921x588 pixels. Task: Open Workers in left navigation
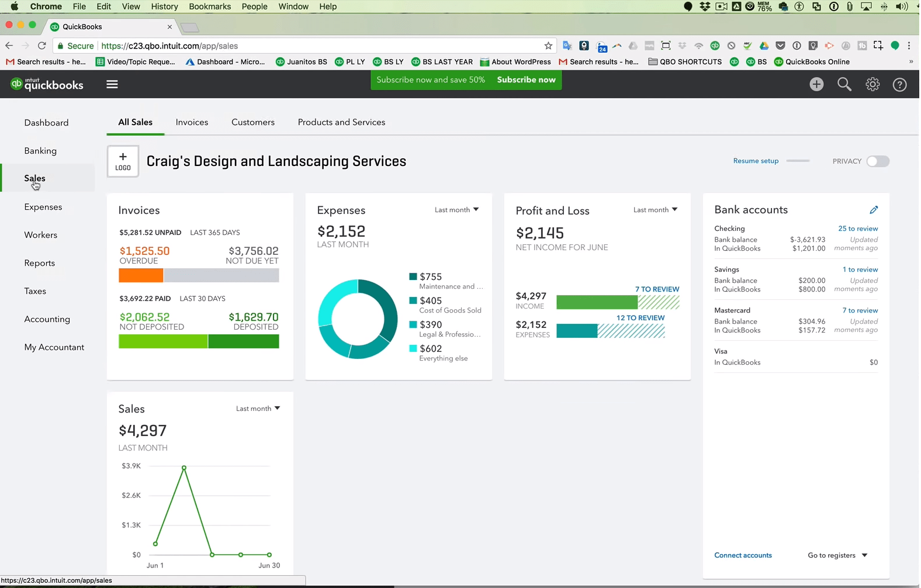[x=40, y=235]
